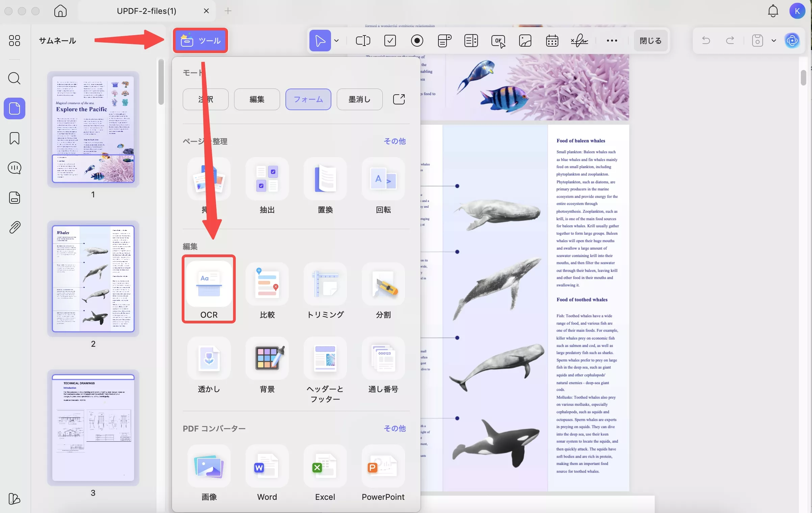
Task: Click the thumbnail panel scrollbar
Action: click(161, 82)
